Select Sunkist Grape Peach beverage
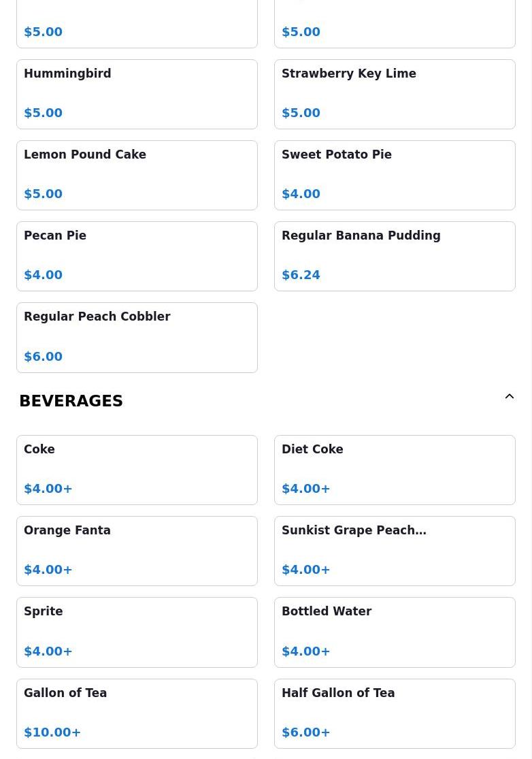Image resolution: width=532 pixels, height=759 pixels. click(x=395, y=551)
